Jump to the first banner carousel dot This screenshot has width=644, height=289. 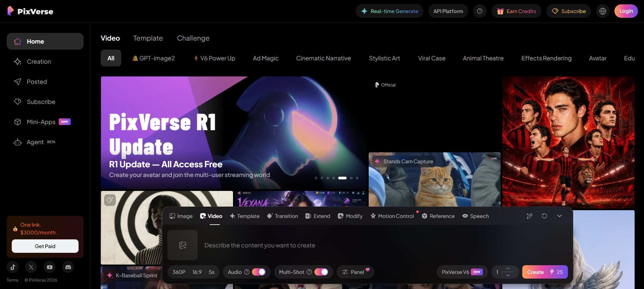point(316,178)
